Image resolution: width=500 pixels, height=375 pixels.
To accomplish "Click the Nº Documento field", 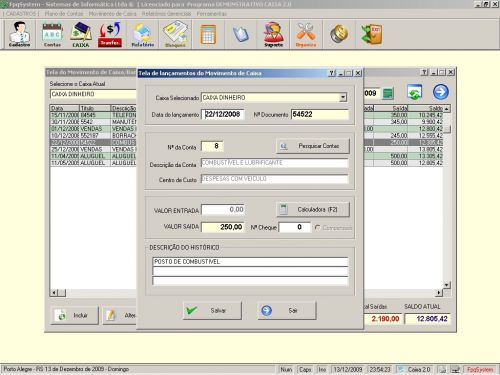I will [320, 114].
